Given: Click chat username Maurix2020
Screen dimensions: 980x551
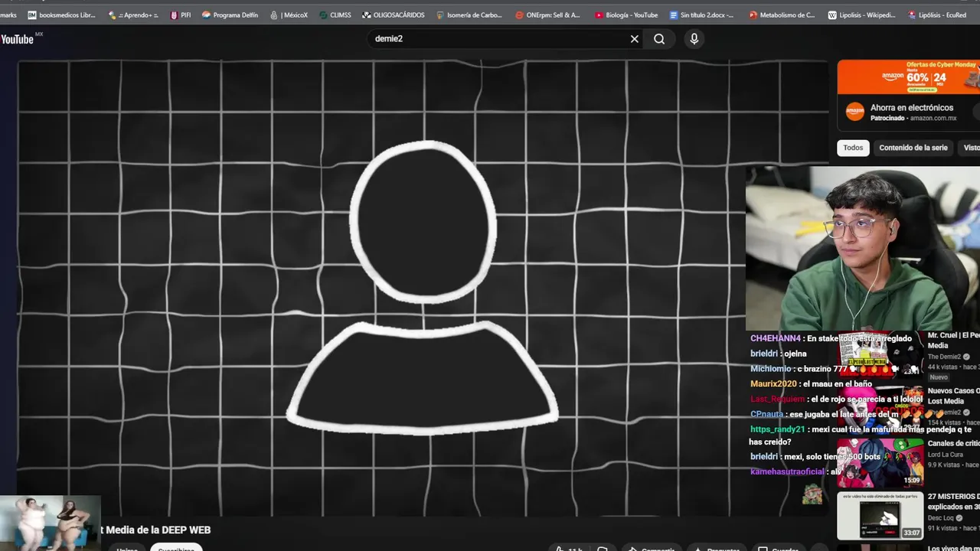Looking at the screenshot, I should click(773, 383).
